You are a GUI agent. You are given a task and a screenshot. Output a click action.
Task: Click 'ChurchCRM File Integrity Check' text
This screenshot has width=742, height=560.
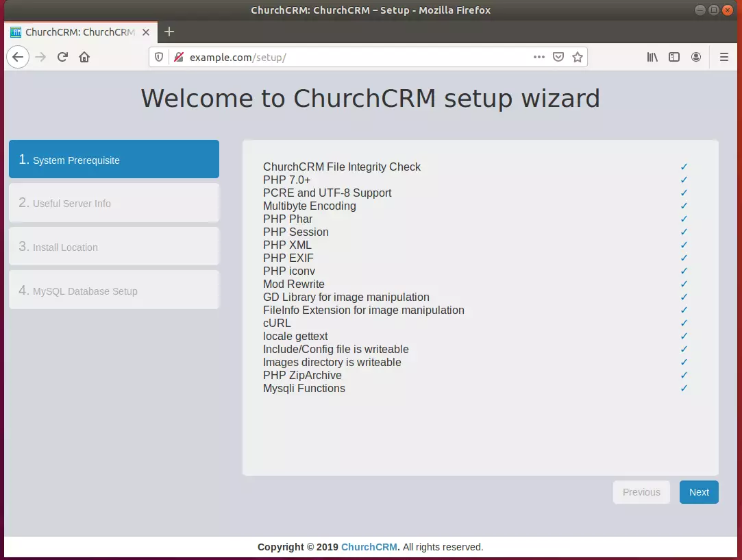[342, 167]
